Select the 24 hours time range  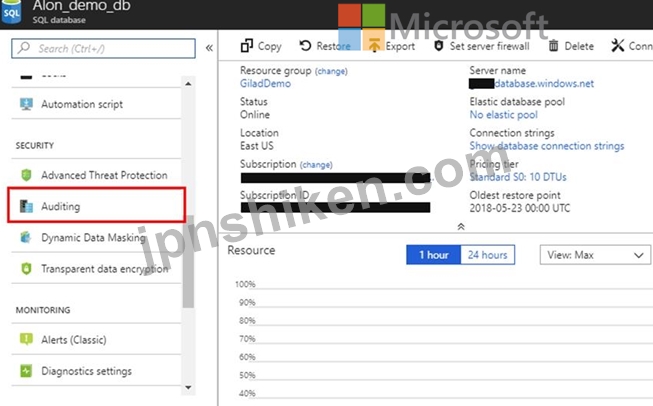(488, 255)
